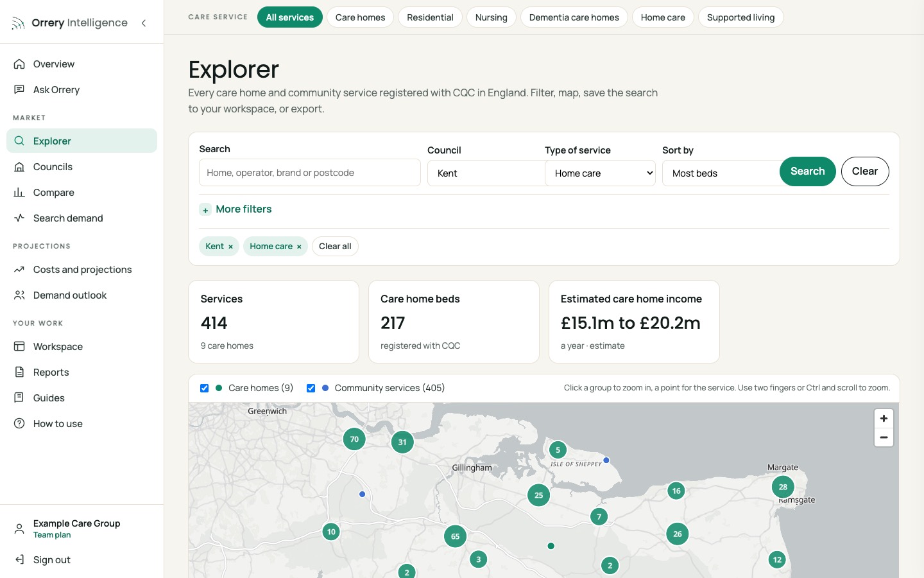Switch to the Residential tab
This screenshot has width=924, height=578.
430,17
